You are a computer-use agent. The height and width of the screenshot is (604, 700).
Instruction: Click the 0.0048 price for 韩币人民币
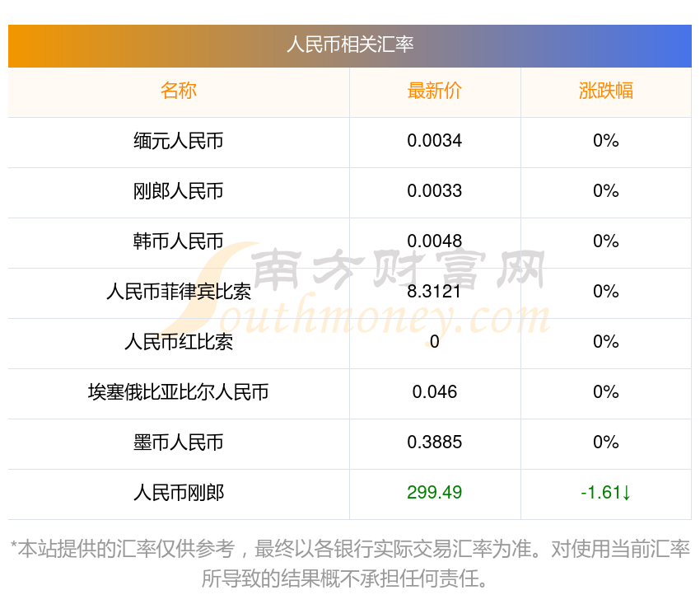[435, 241]
